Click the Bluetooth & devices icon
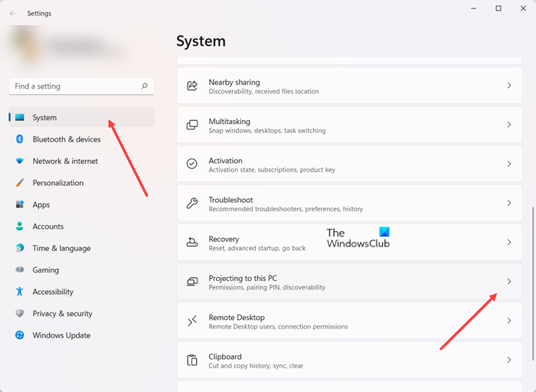Screen dimensions: 536x392 click(19, 139)
